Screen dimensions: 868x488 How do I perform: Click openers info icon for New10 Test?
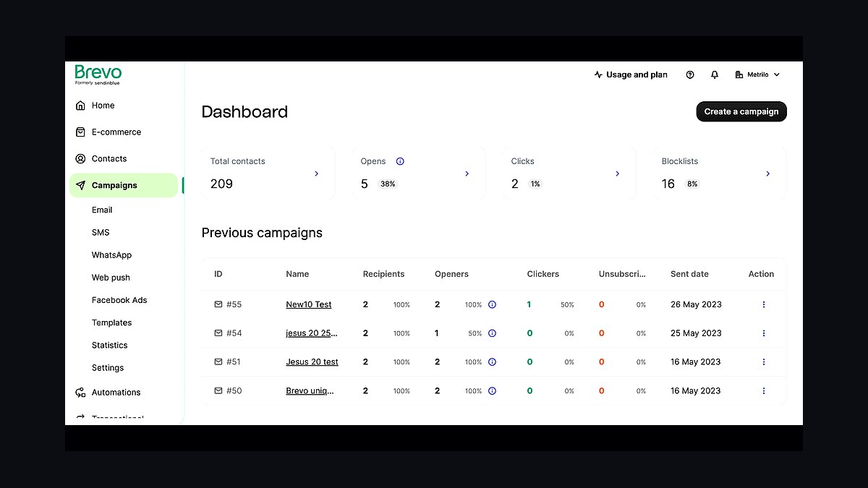[492, 304]
